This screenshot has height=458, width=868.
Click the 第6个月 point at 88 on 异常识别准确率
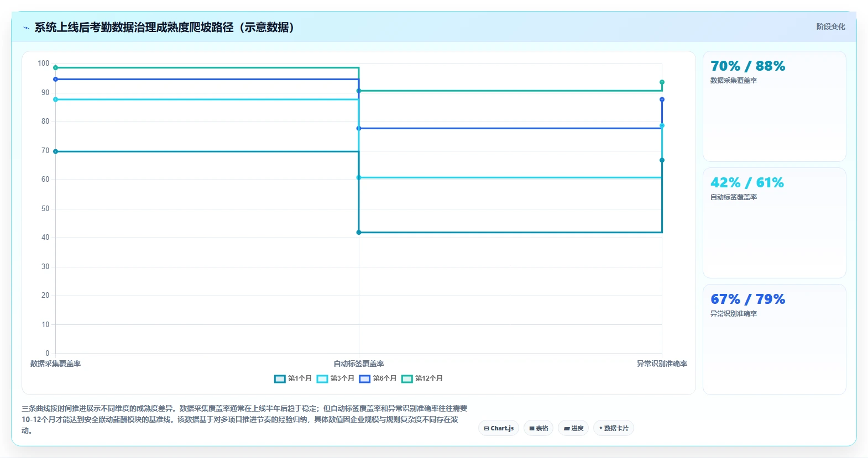662,99
